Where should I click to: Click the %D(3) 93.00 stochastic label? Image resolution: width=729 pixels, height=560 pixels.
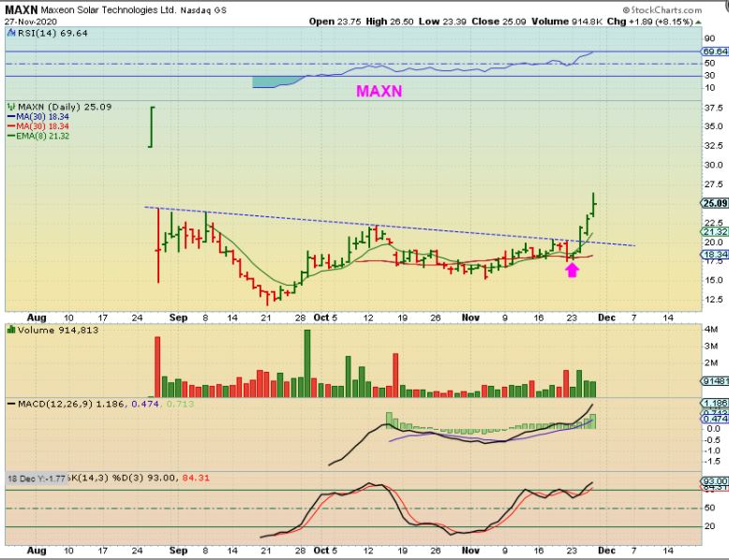(143, 478)
